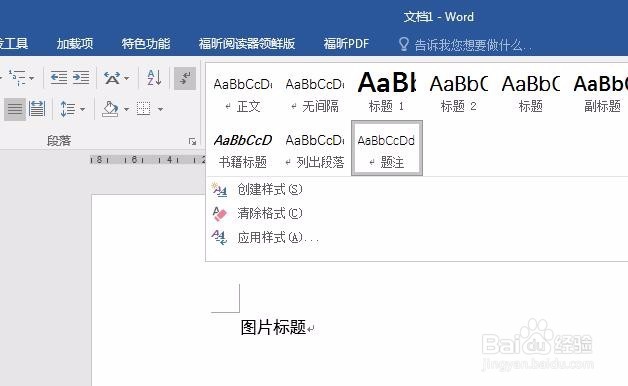Click the 告诉我您想要做什么 search box

click(473, 44)
